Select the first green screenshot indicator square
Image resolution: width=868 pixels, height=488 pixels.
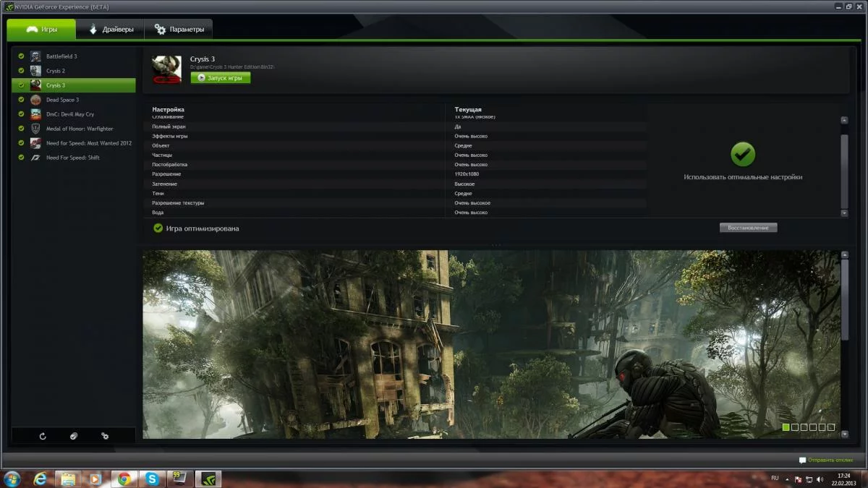pos(786,427)
